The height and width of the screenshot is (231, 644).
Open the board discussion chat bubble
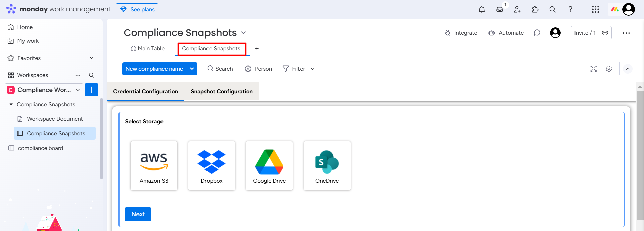coord(537,33)
